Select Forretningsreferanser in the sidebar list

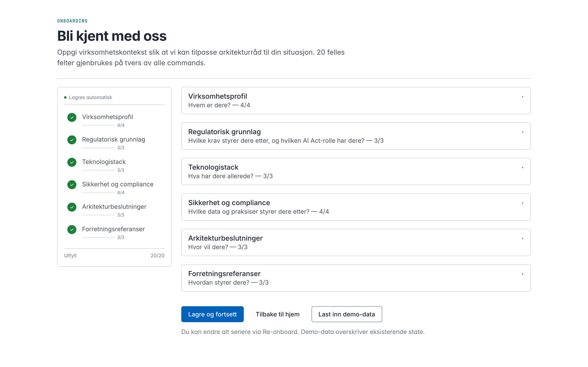(x=113, y=229)
